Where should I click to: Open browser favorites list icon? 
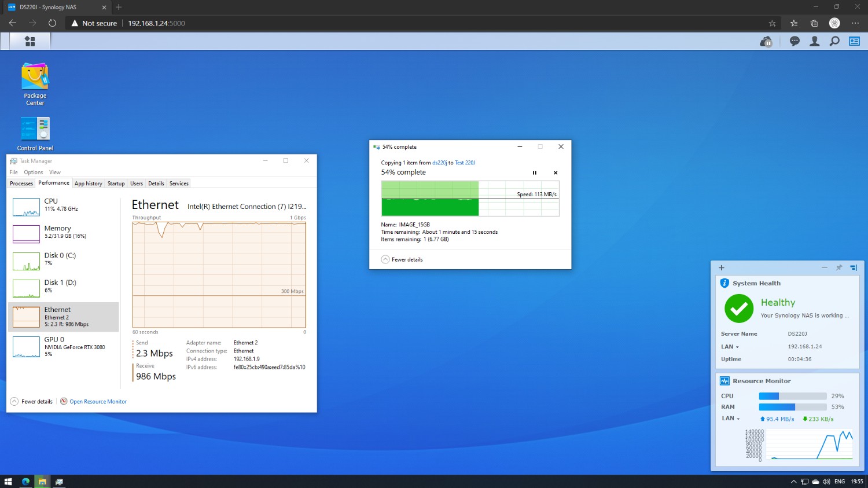(794, 23)
